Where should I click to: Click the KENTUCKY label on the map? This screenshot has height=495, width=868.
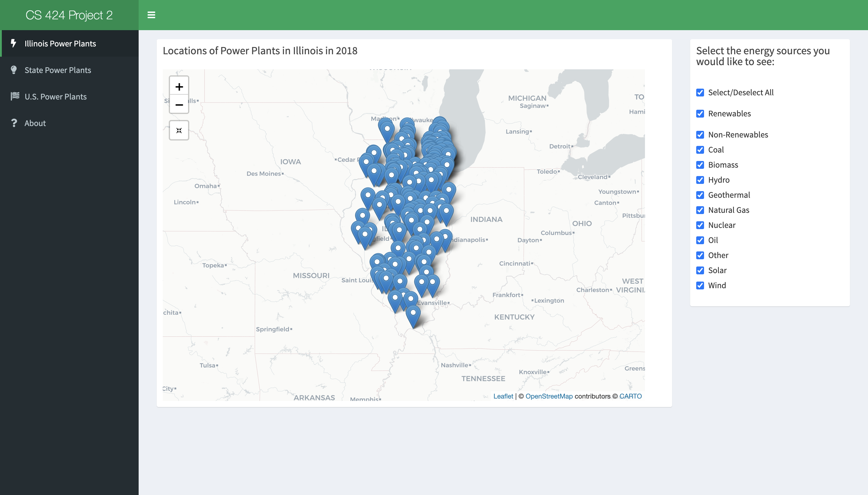pos(514,317)
